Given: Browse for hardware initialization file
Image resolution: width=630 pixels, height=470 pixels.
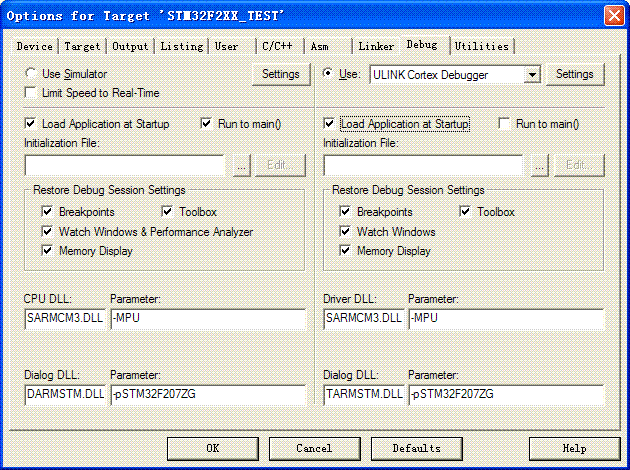Looking at the screenshot, I should (x=540, y=166).
